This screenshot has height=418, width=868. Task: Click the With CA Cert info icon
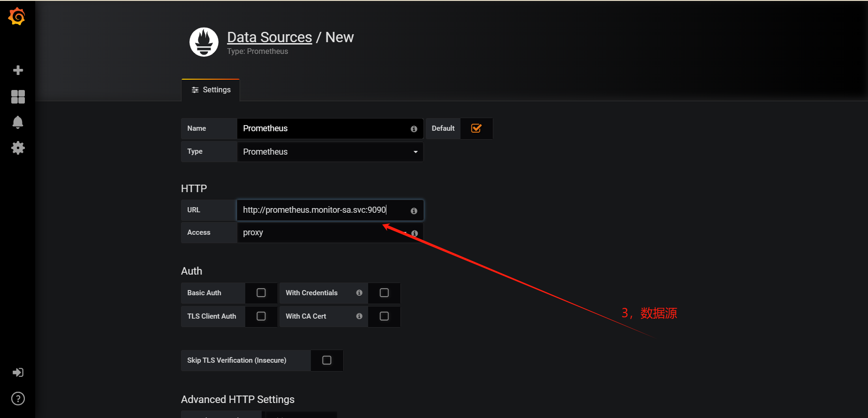click(x=359, y=316)
